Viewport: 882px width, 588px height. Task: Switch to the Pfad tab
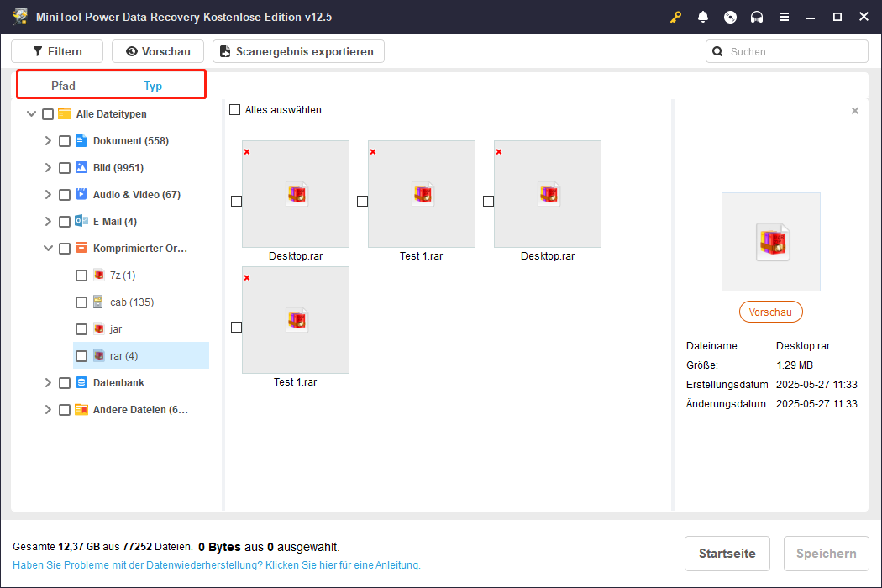[63, 86]
